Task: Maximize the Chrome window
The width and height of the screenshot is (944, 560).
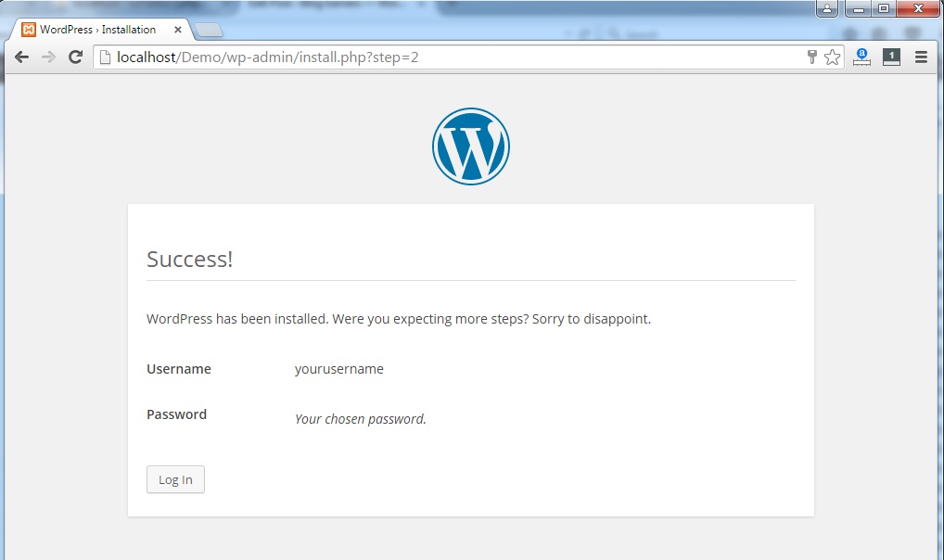Action: 884,8
